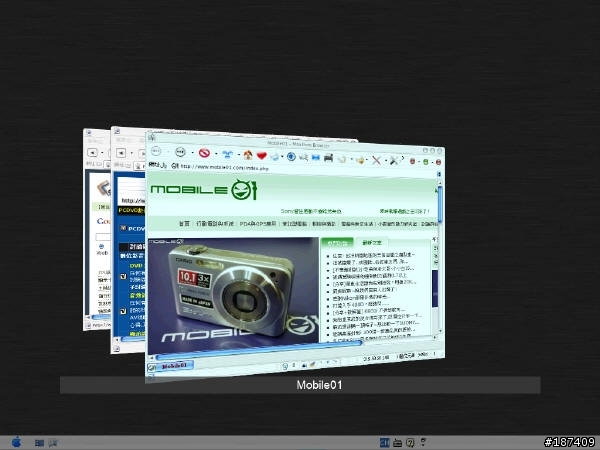Click the second tab above the article list
Screen dimensions: 600x450
tap(372, 243)
